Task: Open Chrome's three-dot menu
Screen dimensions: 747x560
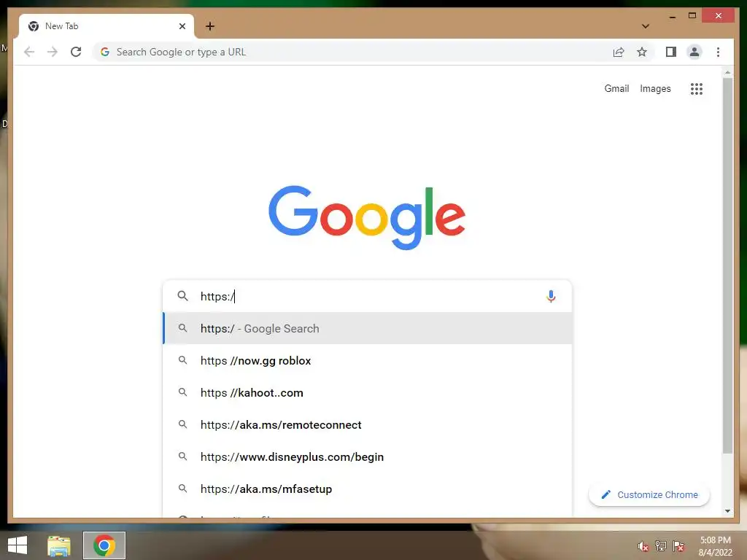Action: click(x=718, y=52)
